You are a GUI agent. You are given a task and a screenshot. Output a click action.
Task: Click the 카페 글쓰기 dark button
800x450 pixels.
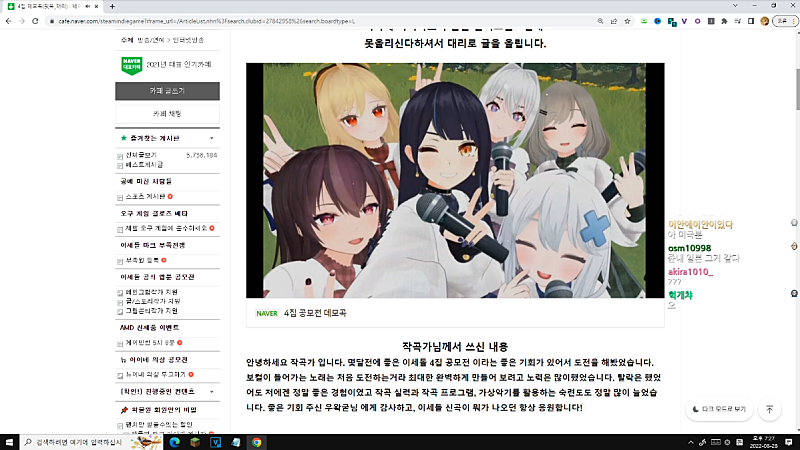[167, 91]
